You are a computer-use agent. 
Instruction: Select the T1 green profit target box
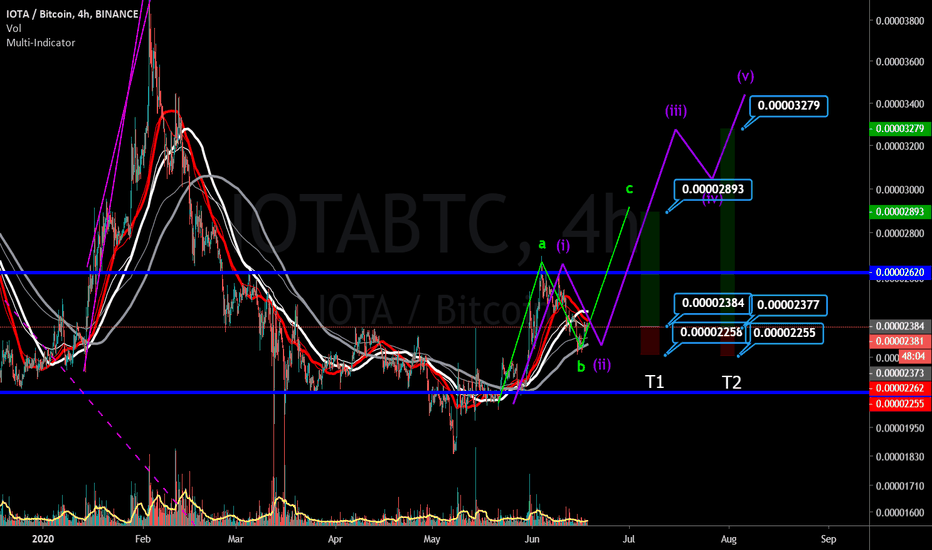650,269
